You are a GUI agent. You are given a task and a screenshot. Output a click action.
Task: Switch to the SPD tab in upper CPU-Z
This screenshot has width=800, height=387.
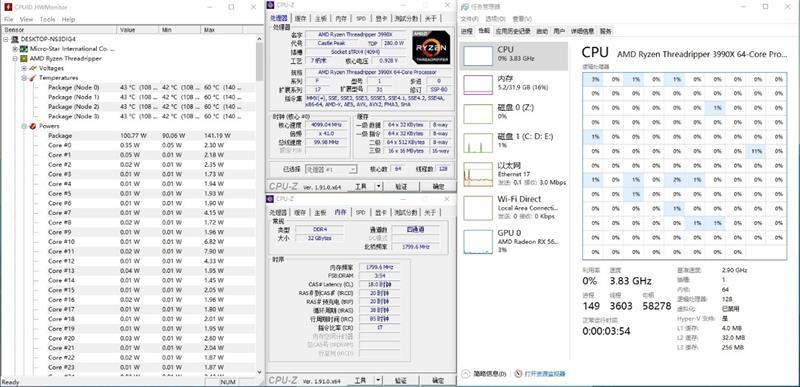click(x=361, y=18)
